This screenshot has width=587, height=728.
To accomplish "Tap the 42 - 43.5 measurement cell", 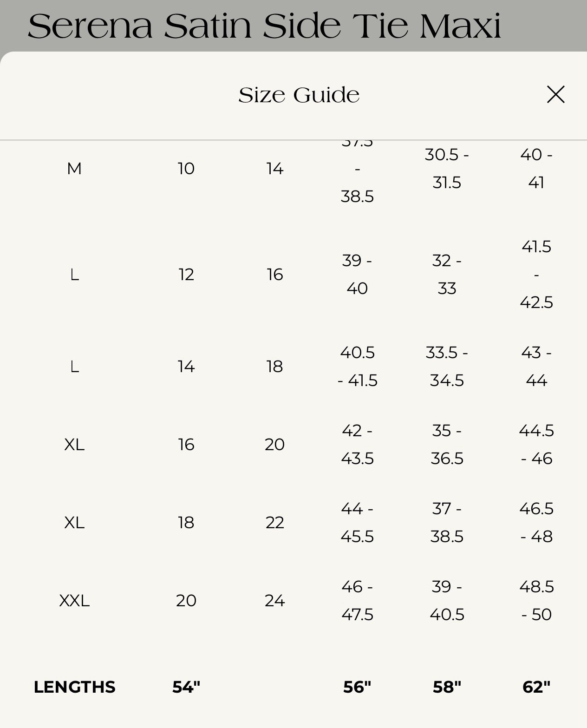I will (x=357, y=445).
